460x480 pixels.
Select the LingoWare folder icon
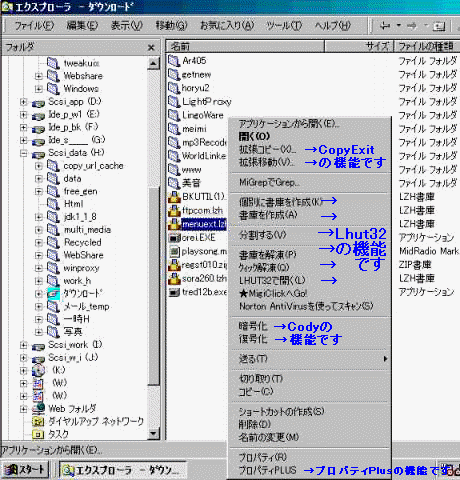point(174,115)
